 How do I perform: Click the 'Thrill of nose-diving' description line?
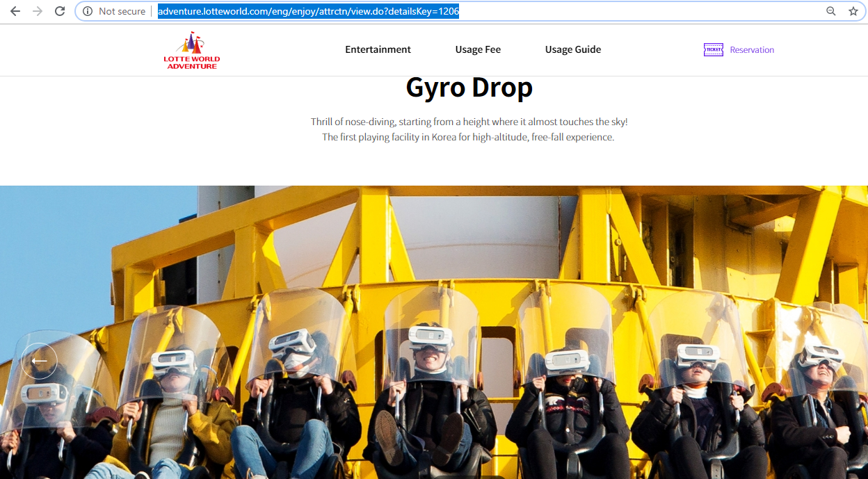(x=469, y=122)
